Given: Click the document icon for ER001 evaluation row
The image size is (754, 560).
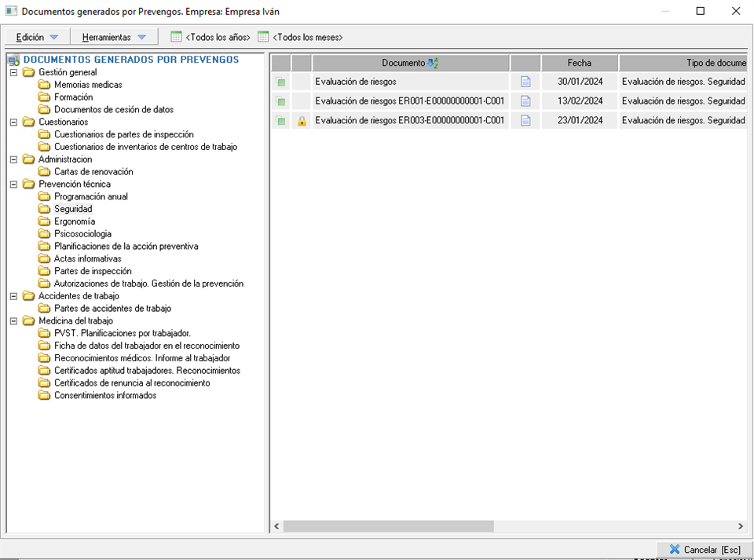Looking at the screenshot, I should [525, 101].
